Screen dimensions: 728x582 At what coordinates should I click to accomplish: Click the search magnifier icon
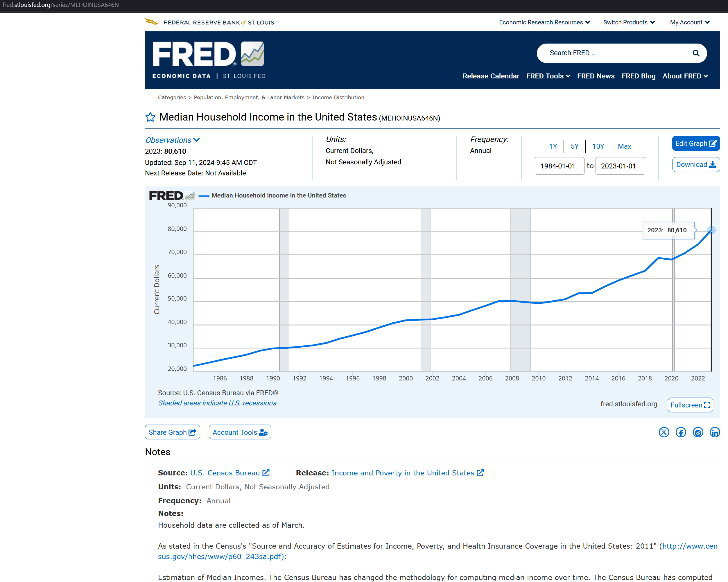coord(696,53)
